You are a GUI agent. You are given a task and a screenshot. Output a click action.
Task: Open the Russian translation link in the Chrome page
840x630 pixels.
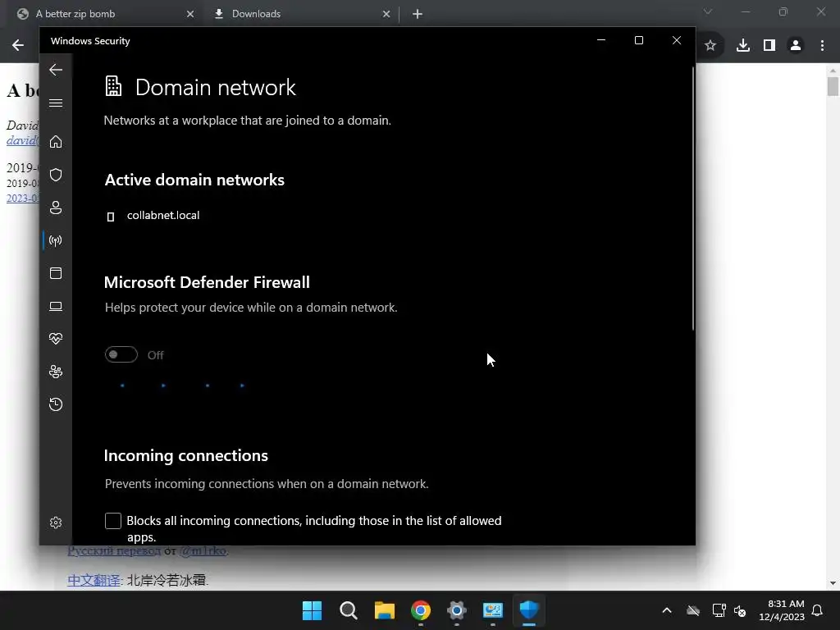pos(114,550)
